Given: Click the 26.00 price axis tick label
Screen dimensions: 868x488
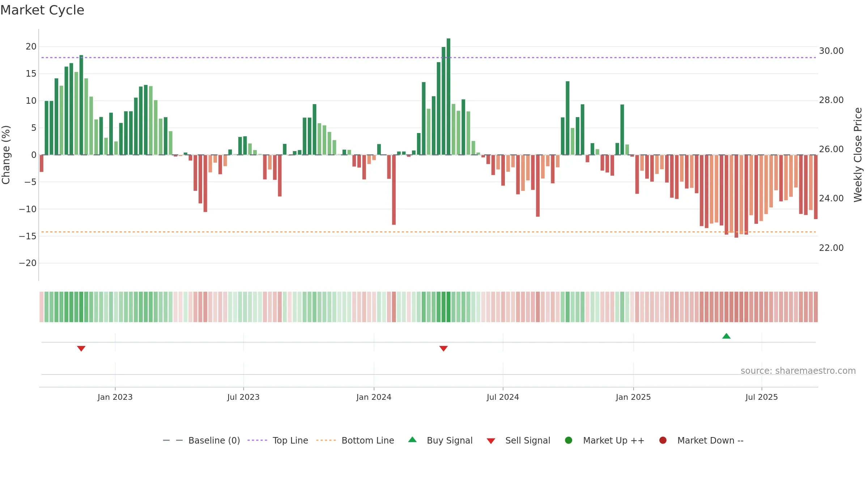Looking at the screenshot, I should pos(831,149).
